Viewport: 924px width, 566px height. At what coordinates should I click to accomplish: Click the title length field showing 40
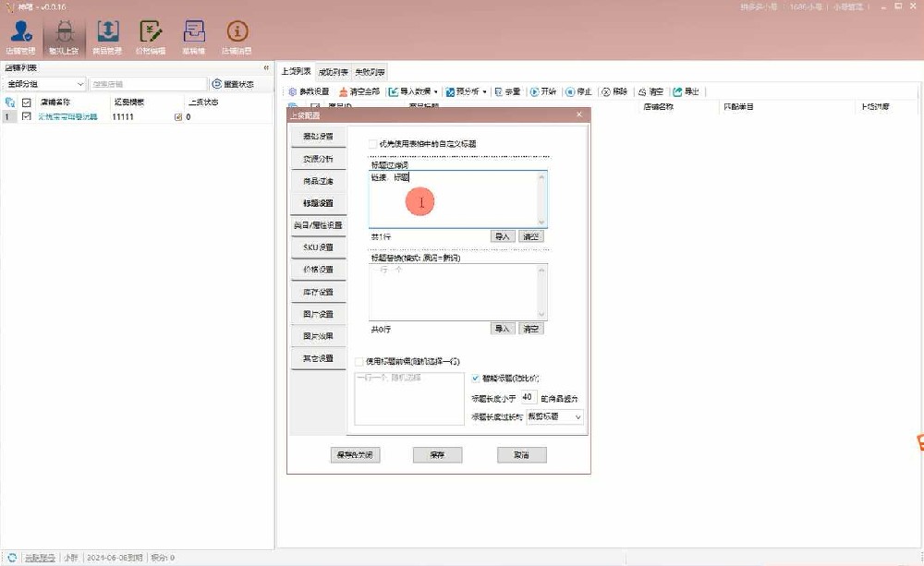[529, 398]
